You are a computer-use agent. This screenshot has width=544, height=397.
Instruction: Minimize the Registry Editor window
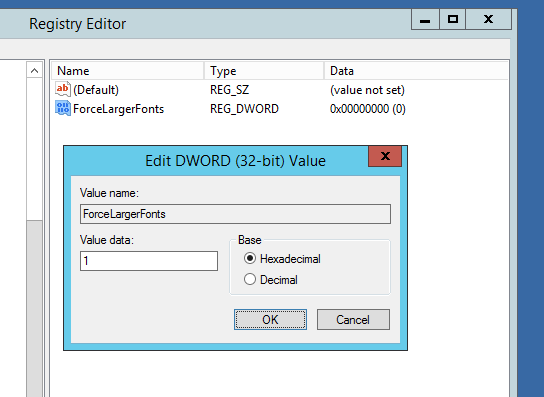click(425, 19)
